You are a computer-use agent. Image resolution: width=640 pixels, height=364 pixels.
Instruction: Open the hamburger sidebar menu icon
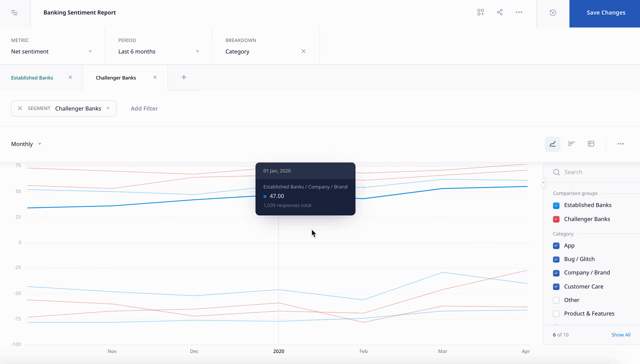[x=14, y=12]
